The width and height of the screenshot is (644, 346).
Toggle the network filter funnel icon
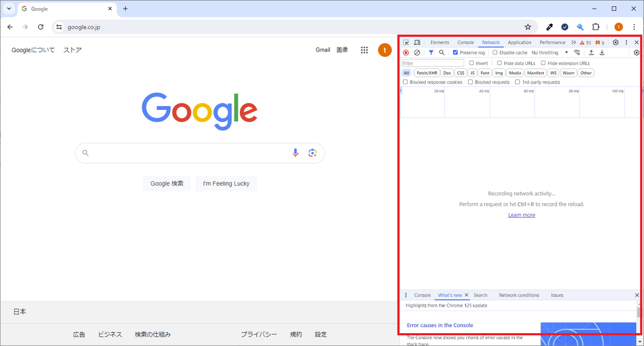click(431, 53)
